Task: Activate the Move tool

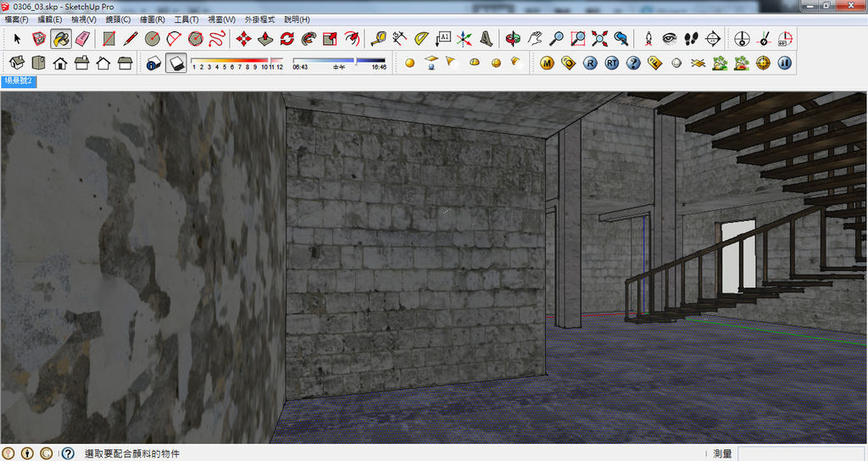Action: click(x=243, y=39)
